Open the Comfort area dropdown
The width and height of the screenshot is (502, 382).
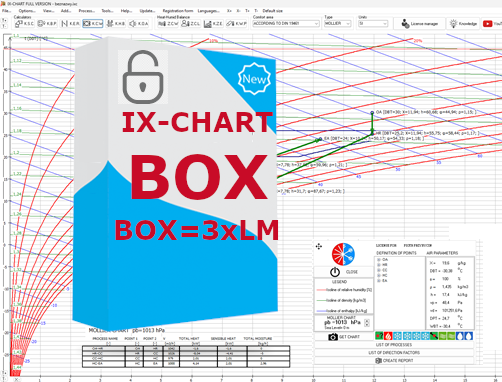pos(286,24)
